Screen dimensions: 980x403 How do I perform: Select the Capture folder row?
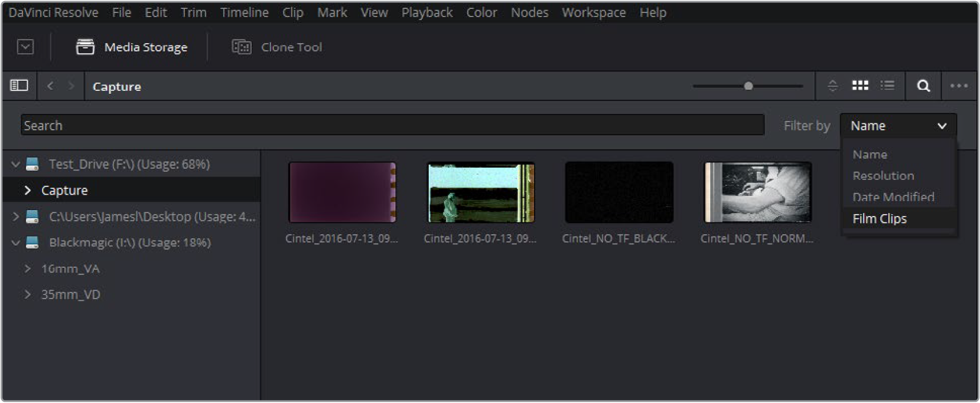[131, 190]
